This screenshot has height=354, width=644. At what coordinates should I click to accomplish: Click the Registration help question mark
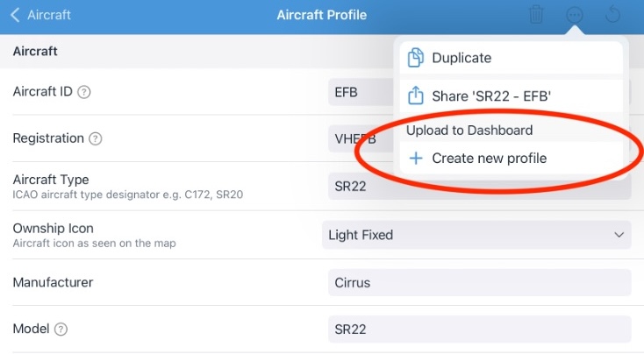[96, 138]
